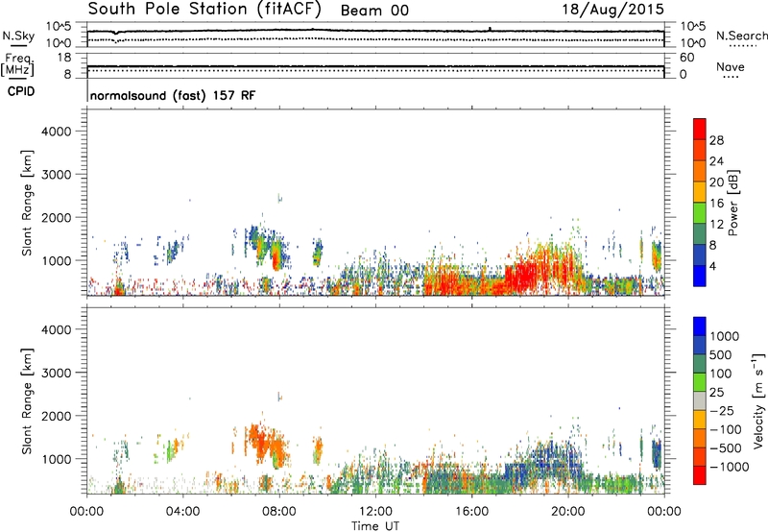Click the solid N.Sky noise trace

375,31
